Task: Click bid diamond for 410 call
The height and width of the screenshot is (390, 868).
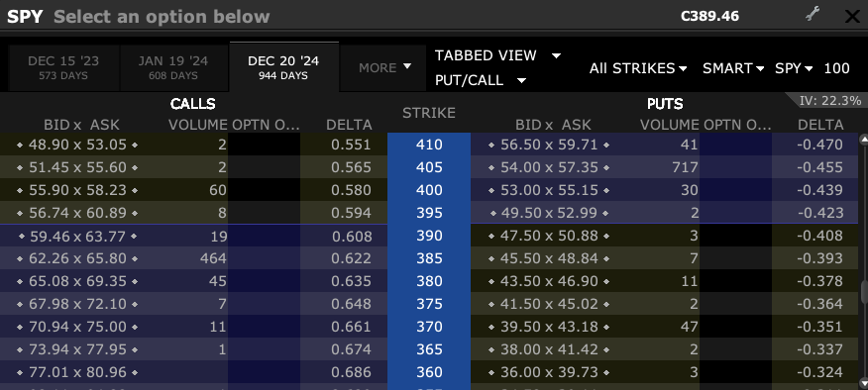Action: (x=20, y=145)
